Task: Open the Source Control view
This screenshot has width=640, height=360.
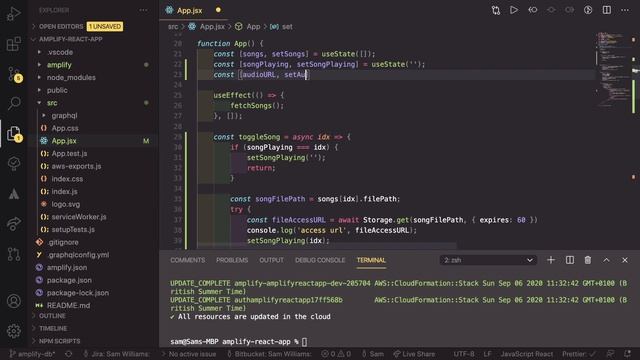Action: [14, 75]
